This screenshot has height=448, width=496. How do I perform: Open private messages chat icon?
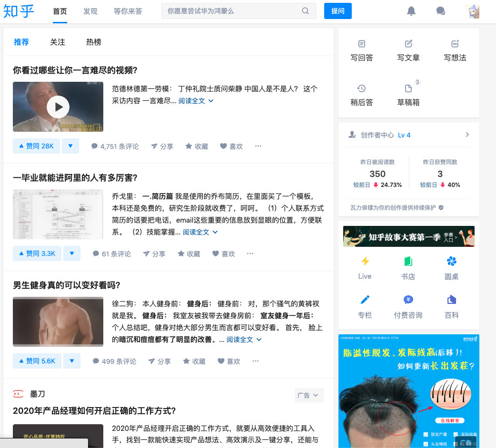click(x=441, y=11)
